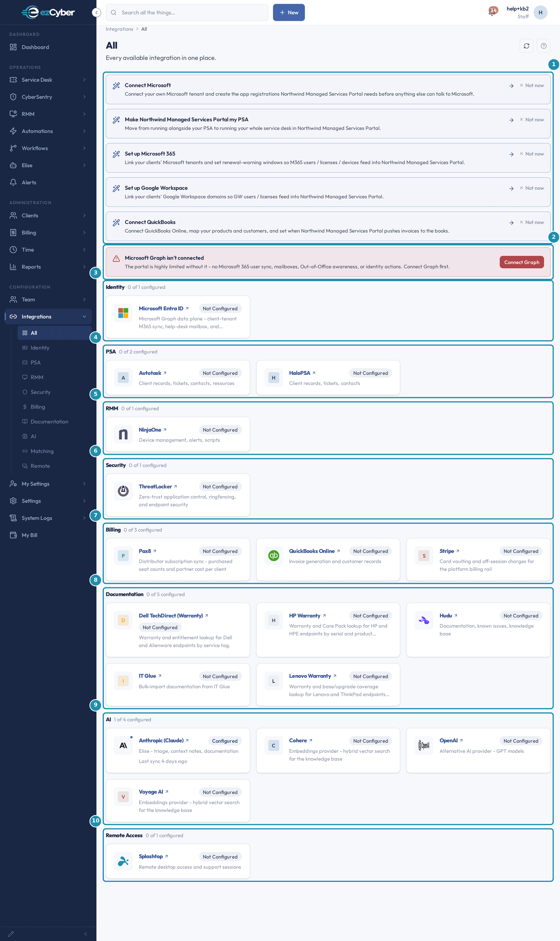560x941 pixels.
Task: Open the Alerts page
Action: pyautogui.click(x=48, y=183)
